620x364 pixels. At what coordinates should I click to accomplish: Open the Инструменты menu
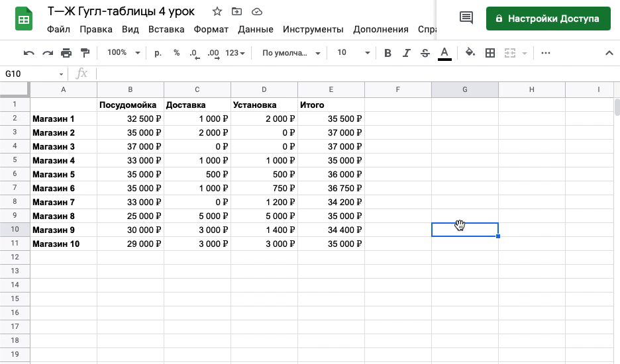pyautogui.click(x=313, y=29)
